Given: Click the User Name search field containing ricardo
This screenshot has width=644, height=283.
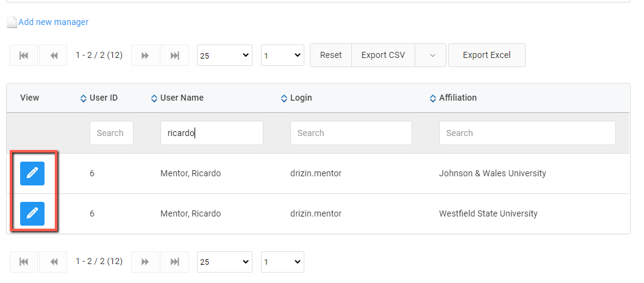Looking at the screenshot, I should click(x=212, y=133).
